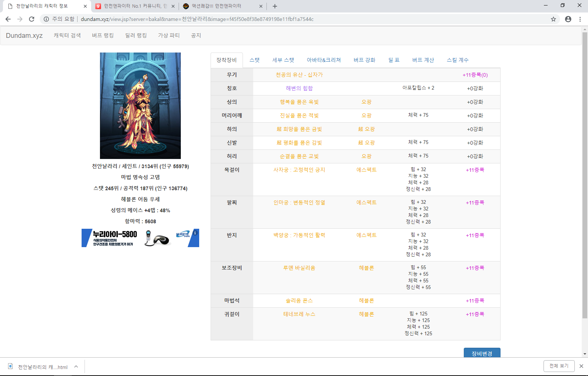Click the 전체 보기 downloads button
Screen dimensions: 588x376
(x=559, y=366)
